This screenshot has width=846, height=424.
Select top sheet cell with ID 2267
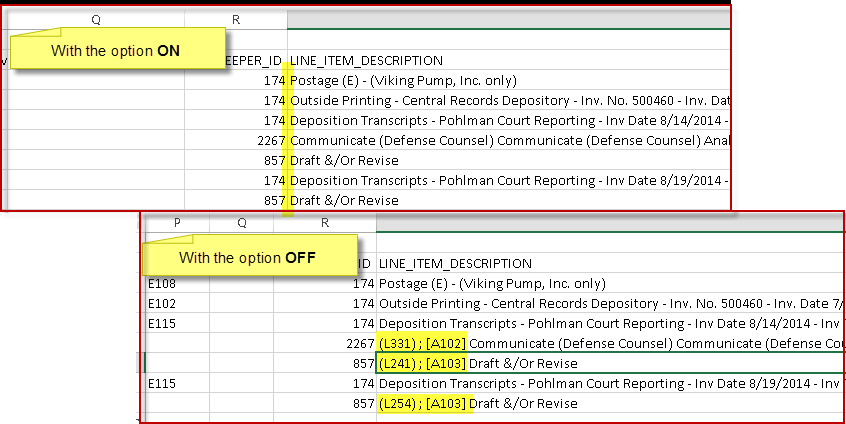(236, 140)
